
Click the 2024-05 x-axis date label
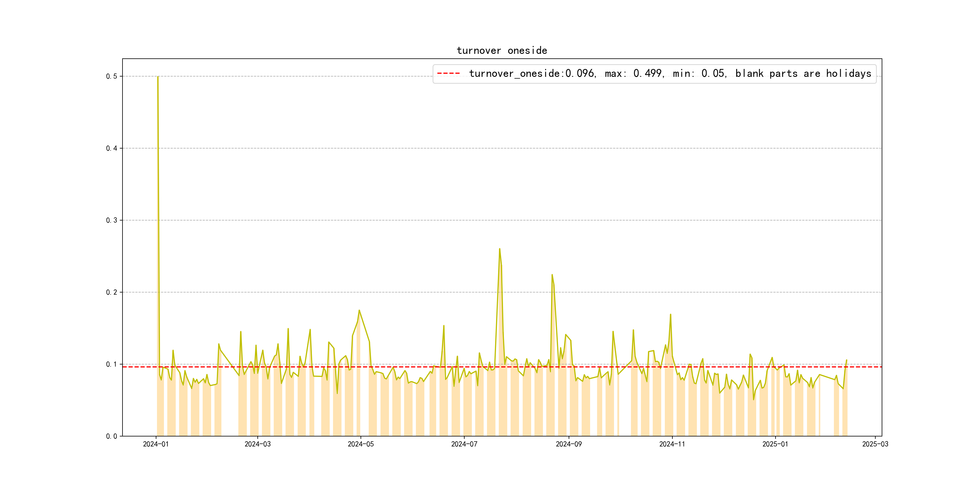coord(361,444)
